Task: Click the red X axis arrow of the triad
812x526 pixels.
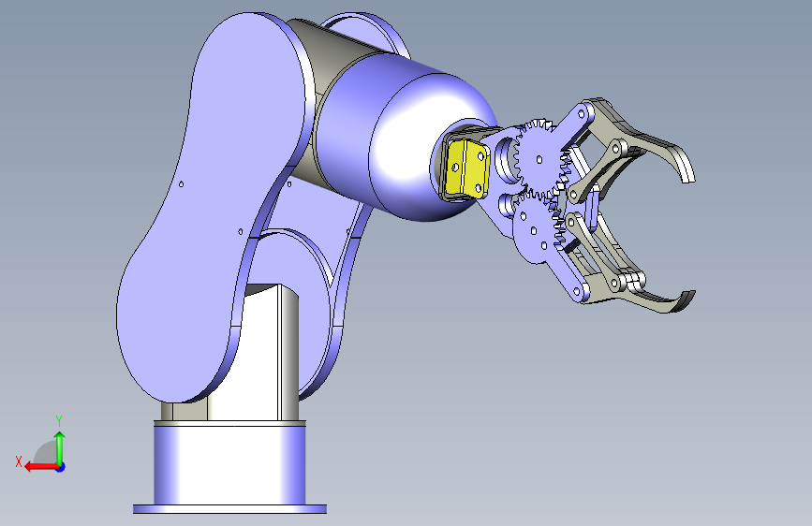Action: (x=40, y=467)
